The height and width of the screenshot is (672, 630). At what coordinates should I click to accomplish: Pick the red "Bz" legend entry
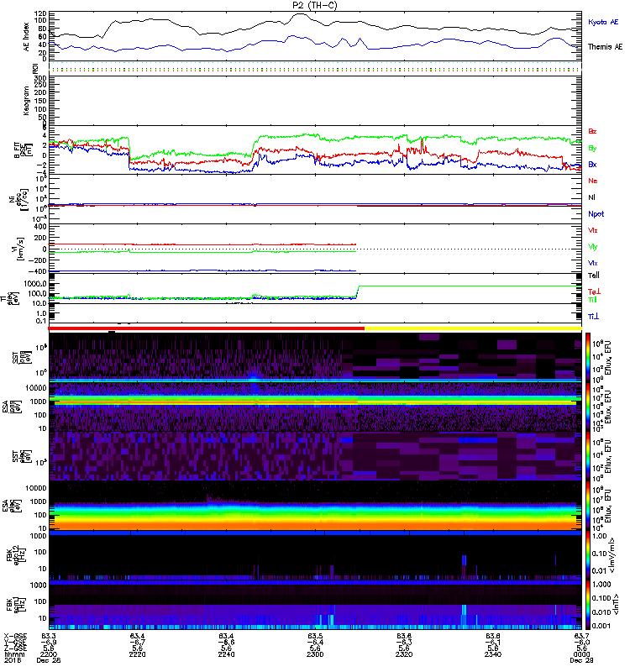[592, 131]
